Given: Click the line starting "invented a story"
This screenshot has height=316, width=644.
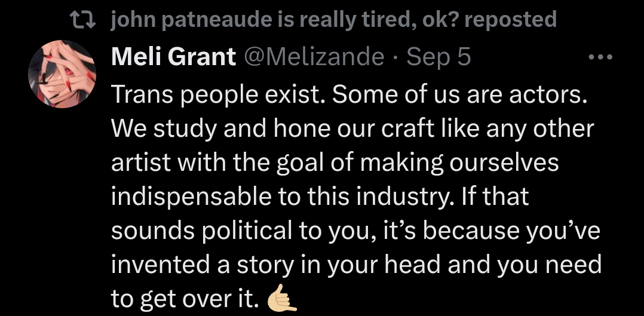Looking at the screenshot, I should tap(355, 263).
